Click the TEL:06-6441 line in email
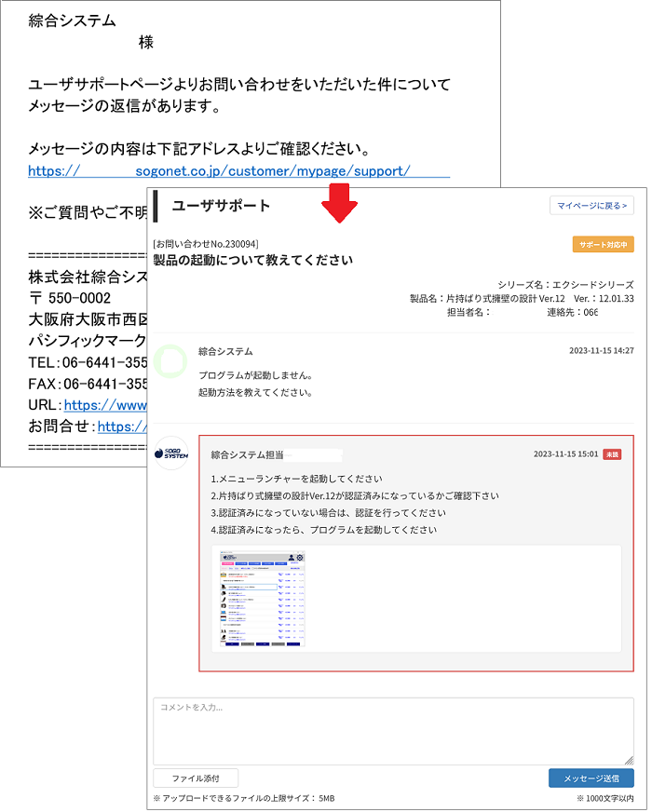652x812 pixels. pos(88,362)
